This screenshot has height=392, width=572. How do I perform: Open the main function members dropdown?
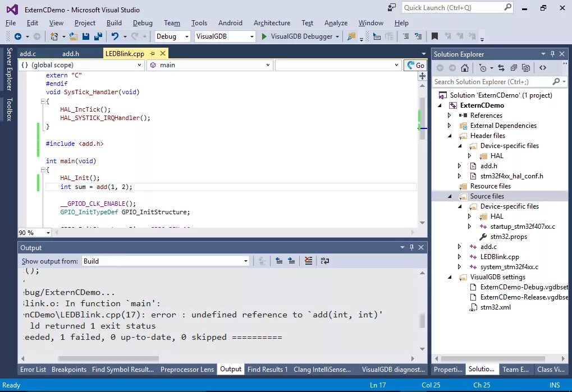[x=210, y=65]
